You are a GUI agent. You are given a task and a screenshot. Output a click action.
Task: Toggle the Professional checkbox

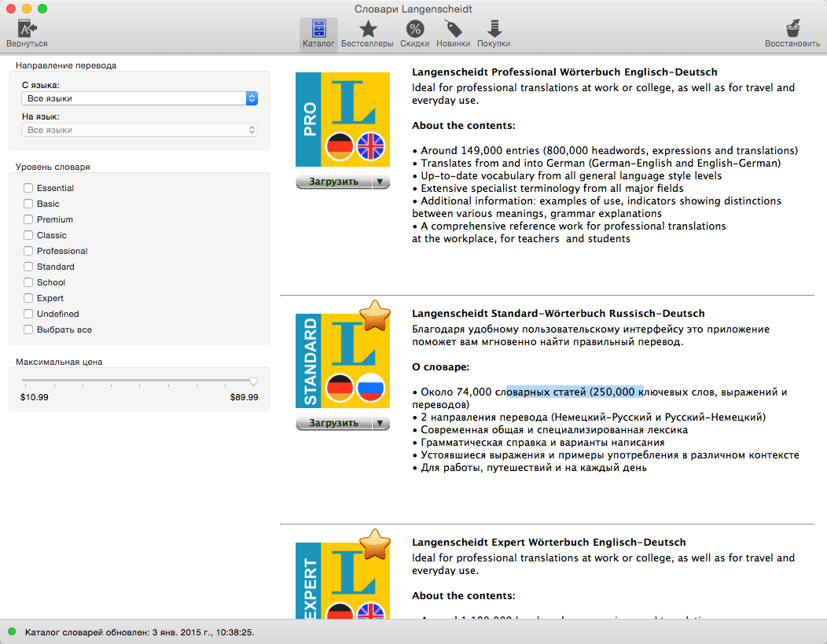pyautogui.click(x=28, y=251)
